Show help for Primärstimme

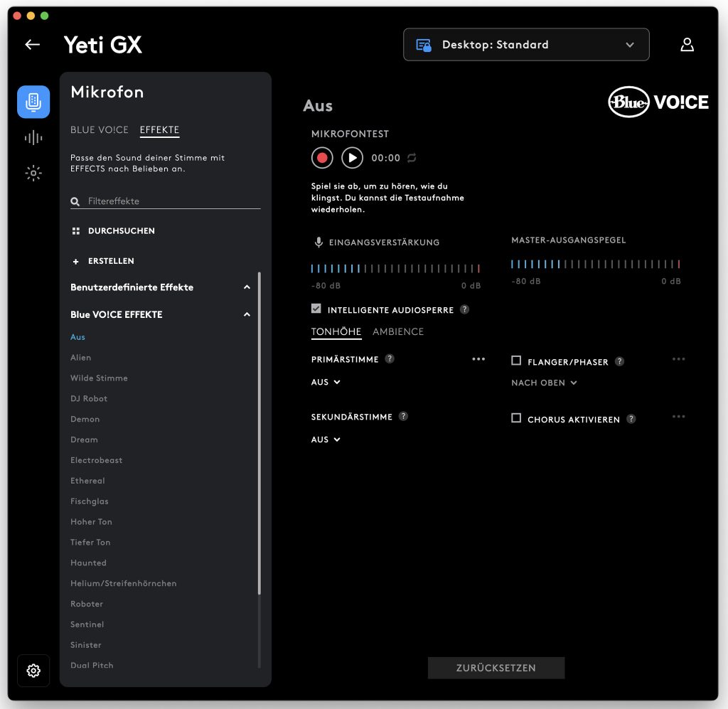(x=390, y=358)
